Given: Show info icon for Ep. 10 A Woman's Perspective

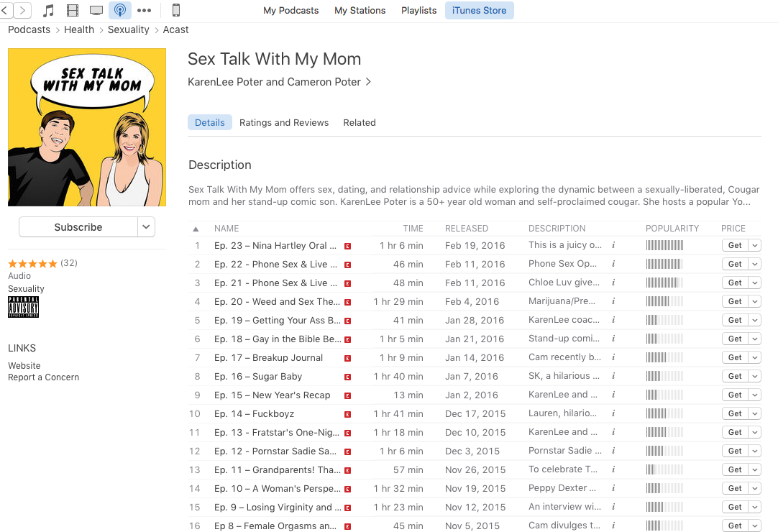Looking at the screenshot, I should click(x=613, y=488).
